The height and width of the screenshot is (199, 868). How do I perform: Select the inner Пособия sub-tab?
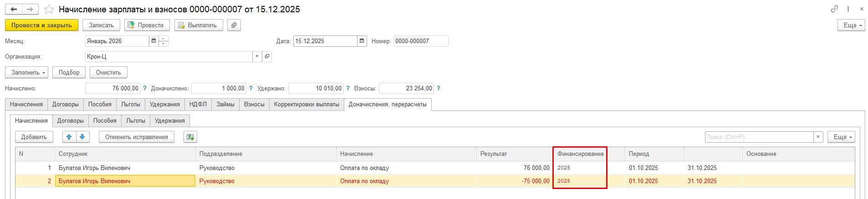(x=105, y=121)
